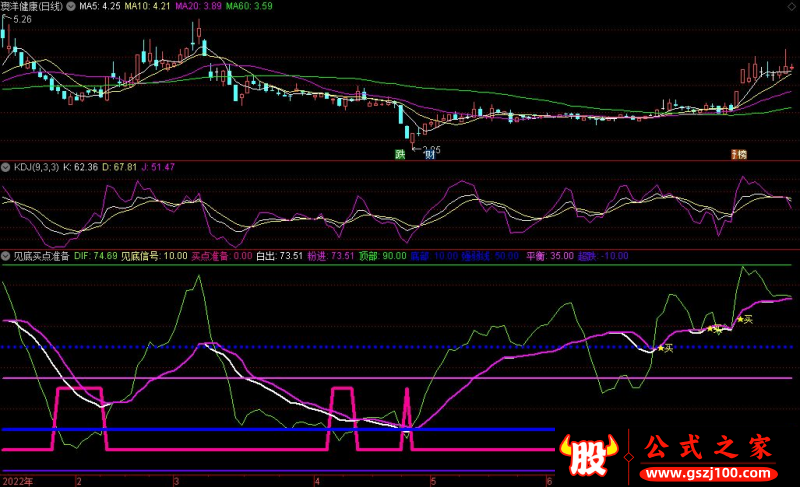Click the 买 star signal near dotted line
The width and height of the screenshot is (800, 487).
[x=663, y=348]
